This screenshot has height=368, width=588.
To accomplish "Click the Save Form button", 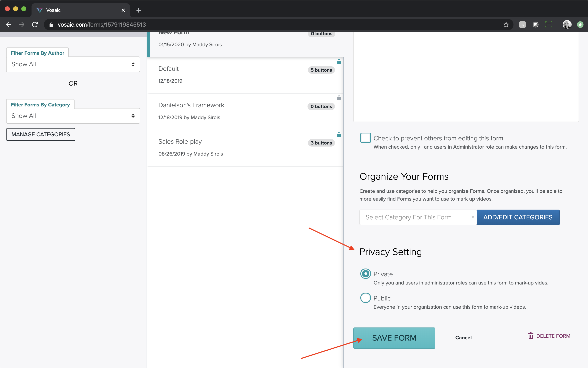I will [394, 338].
